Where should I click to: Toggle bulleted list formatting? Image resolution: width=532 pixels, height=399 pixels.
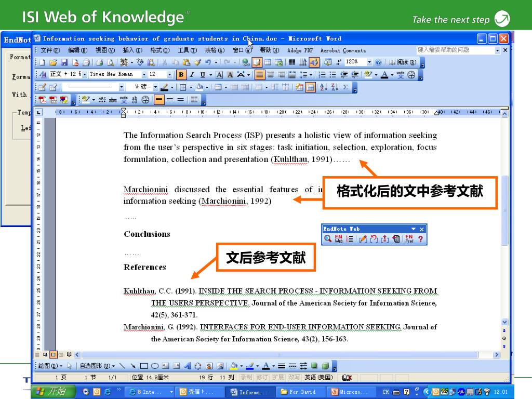click(333, 75)
